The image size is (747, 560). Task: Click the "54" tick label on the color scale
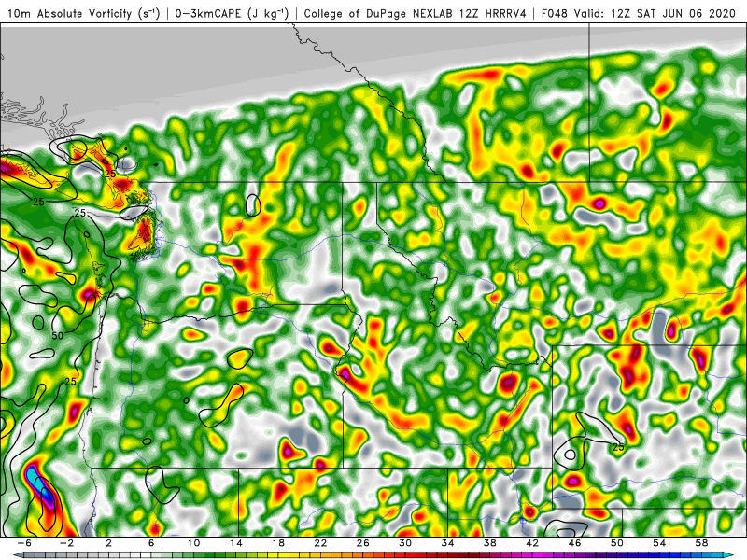point(659,543)
